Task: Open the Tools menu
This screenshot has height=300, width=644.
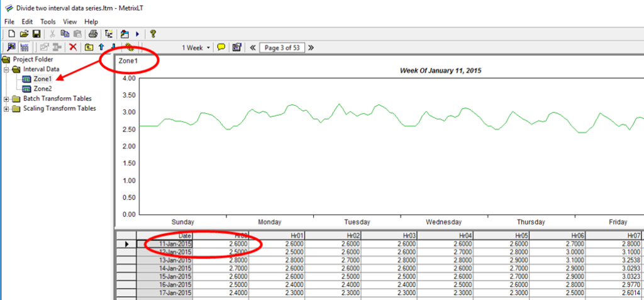Action: [48, 21]
